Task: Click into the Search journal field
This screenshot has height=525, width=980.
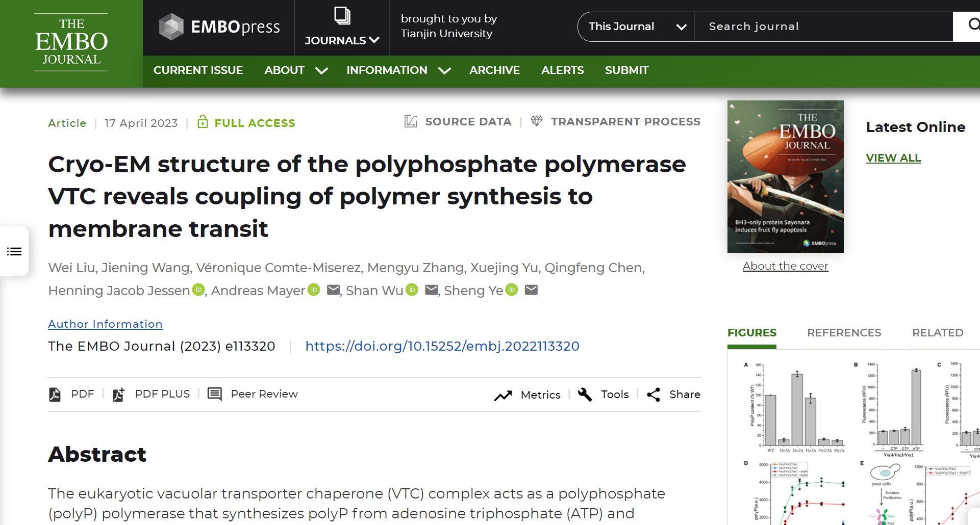Action: pos(822,27)
